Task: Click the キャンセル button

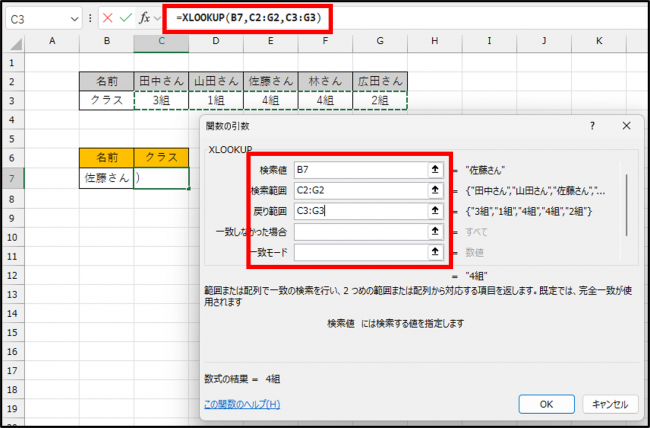Action: pyautogui.click(x=610, y=404)
